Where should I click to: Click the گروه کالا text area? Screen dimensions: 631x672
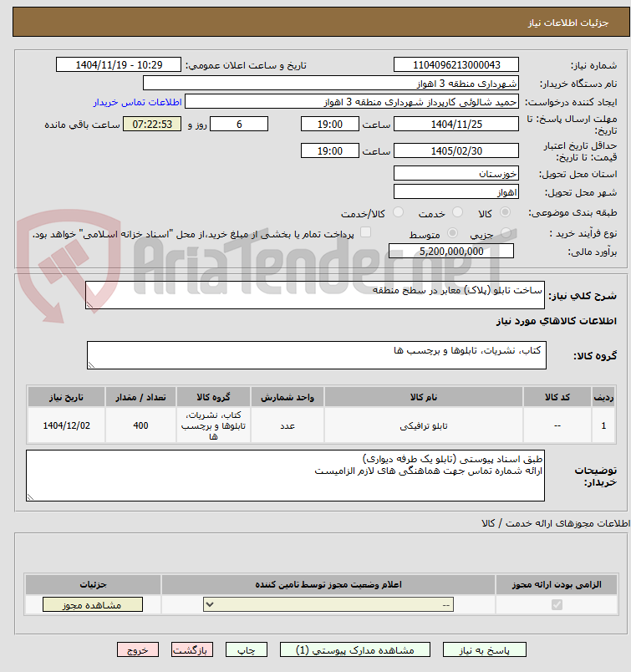(x=317, y=355)
